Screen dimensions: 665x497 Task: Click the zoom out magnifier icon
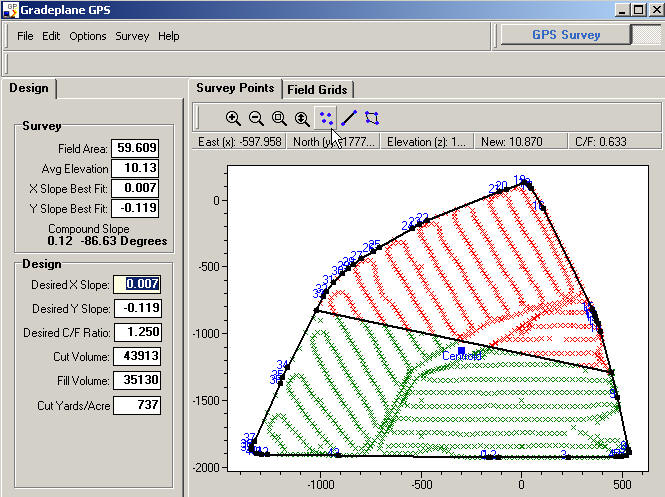256,117
